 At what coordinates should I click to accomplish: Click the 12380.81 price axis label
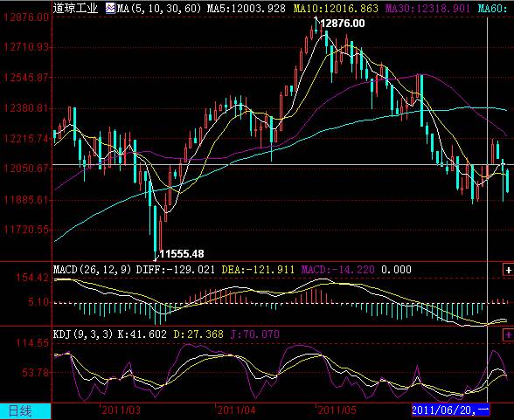(x=26, y=107)
